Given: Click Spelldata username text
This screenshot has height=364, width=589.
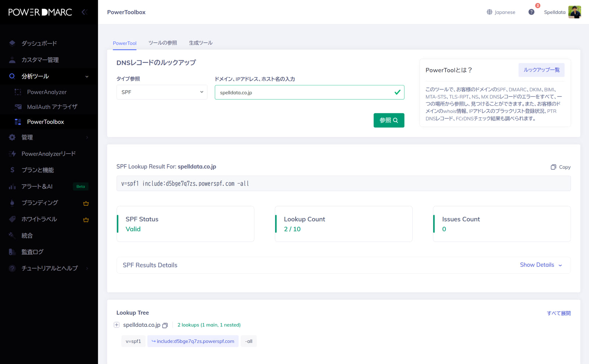Looking at the screenshot, I should point(554,12).
